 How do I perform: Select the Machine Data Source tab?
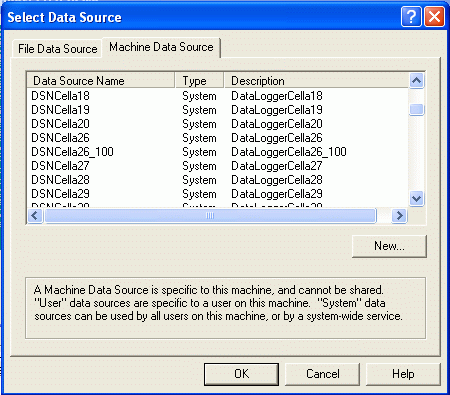pyautogui.click(x=161, y=47)
